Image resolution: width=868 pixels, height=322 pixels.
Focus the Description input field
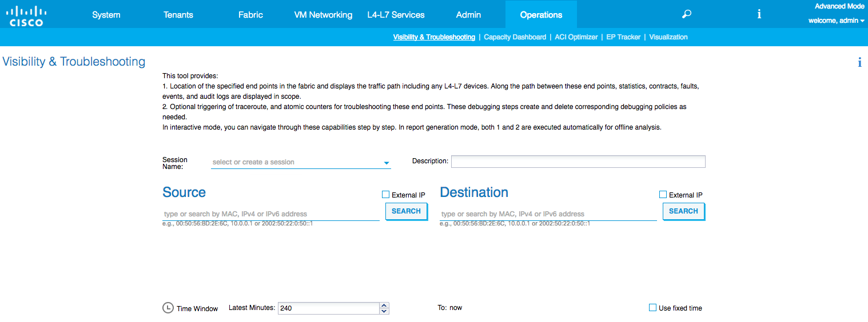pyautogui.click(x=578, y=162)
